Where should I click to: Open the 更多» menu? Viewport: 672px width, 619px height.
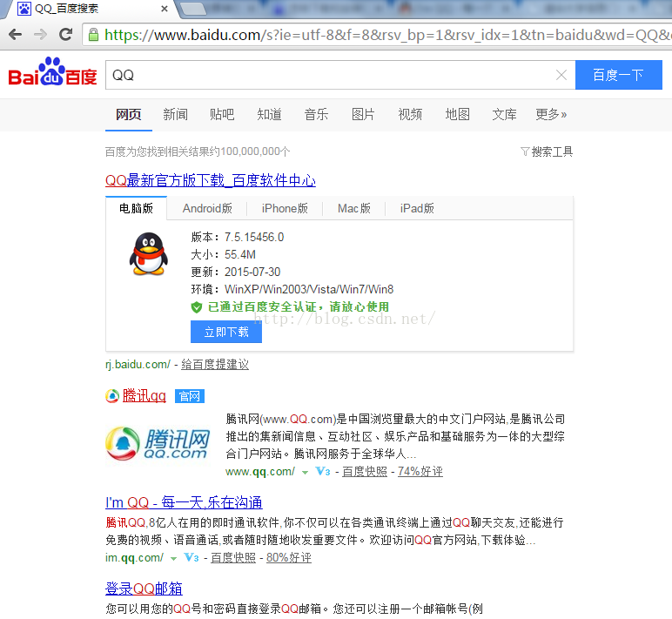[551, 114]
